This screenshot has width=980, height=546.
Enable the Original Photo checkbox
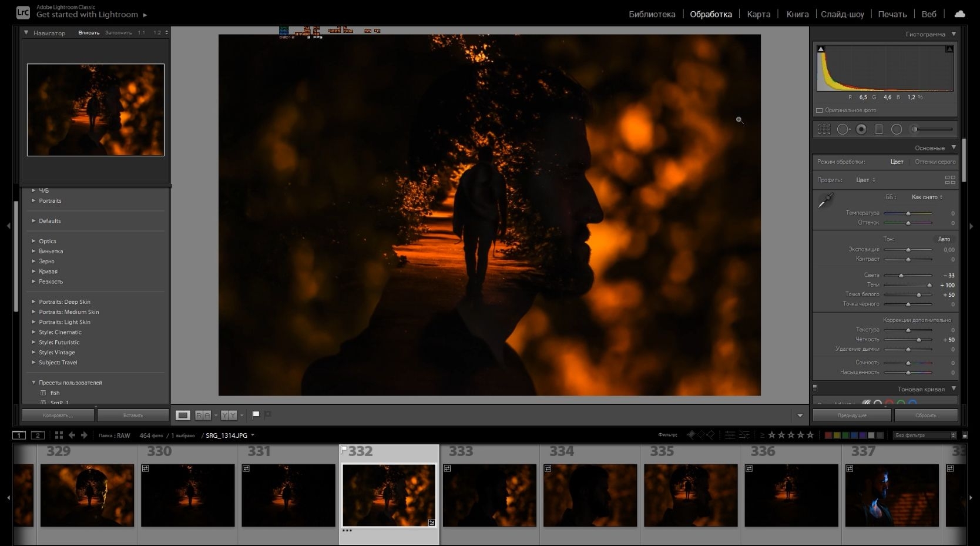click(x=820, y=110)
